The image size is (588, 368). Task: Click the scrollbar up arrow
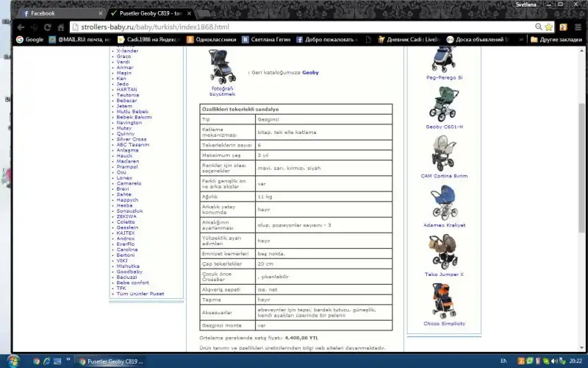pyautogui.click(x=581, y=50)
